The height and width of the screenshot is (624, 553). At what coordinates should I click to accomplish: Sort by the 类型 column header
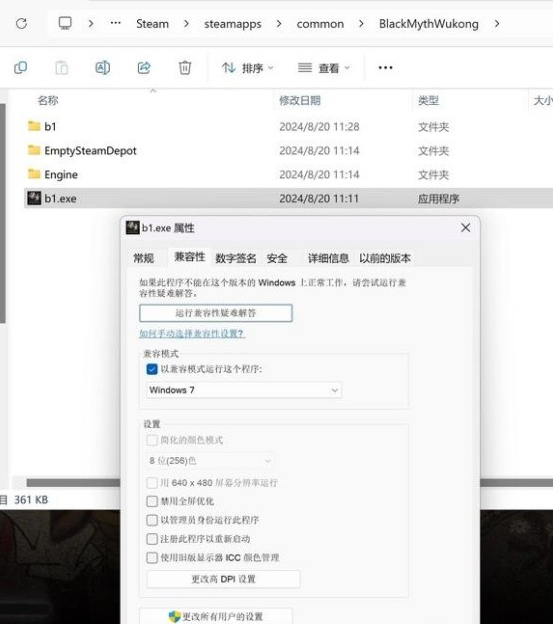point(428,100)
